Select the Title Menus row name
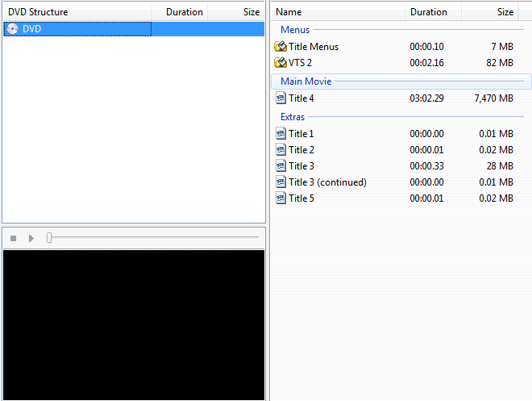This screenshot has width=532, height=401. point(314,47)
